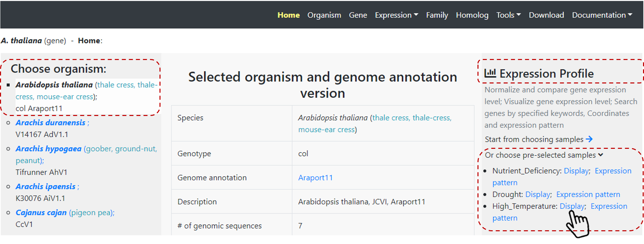This screenshot has height=244, width=644.
Task: Open the Download page
Action: (546, 15)
